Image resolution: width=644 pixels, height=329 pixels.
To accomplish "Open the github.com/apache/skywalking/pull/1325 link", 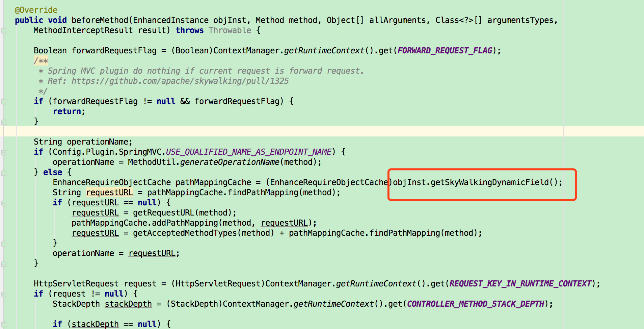I will coord(180,81).
